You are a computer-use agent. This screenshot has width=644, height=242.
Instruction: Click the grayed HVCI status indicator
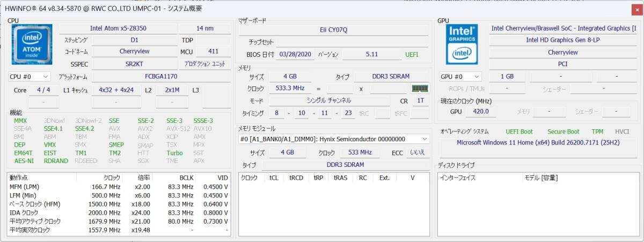[621, 131]
